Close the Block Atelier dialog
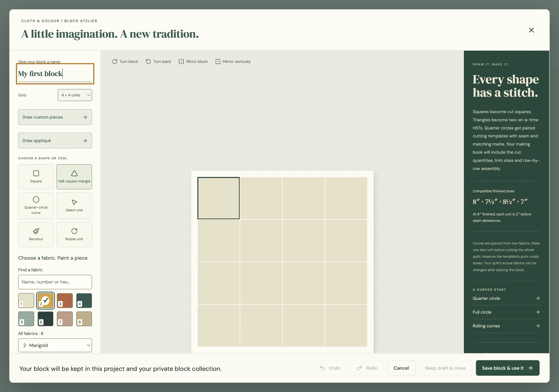 pyautogui.click(x=531, y=30)
